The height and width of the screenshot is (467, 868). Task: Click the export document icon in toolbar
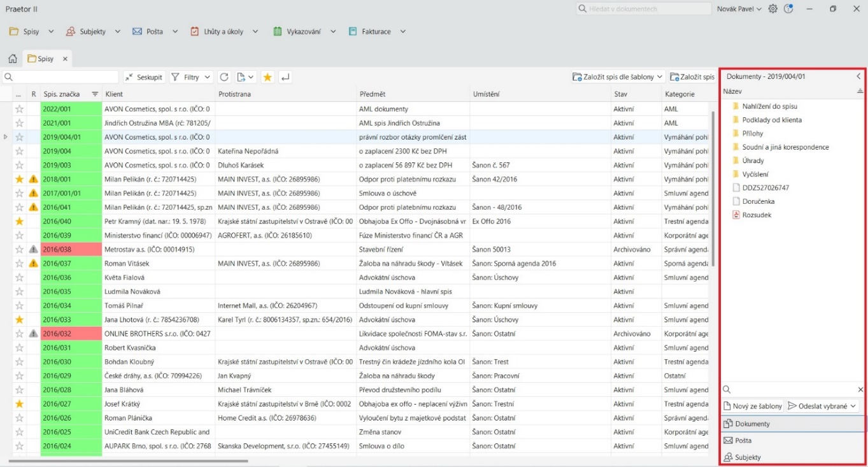245,77
